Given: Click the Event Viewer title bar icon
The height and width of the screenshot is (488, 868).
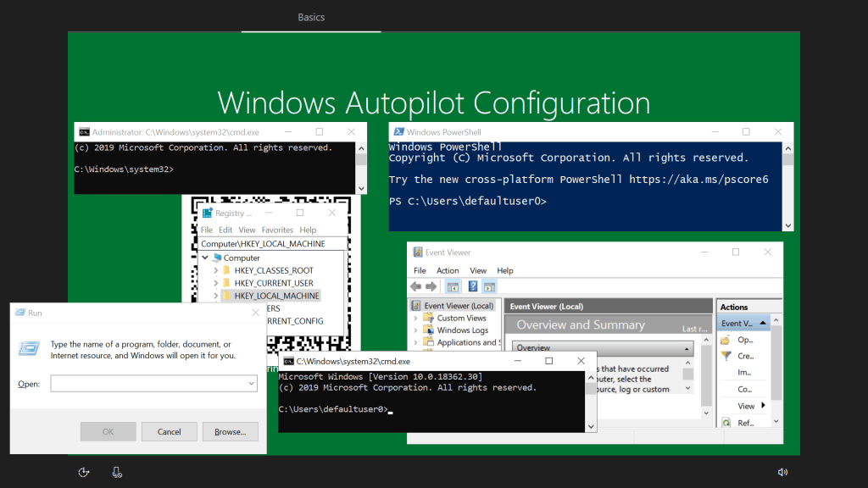Looking at the screenshot, I should (x=418, y=252).
